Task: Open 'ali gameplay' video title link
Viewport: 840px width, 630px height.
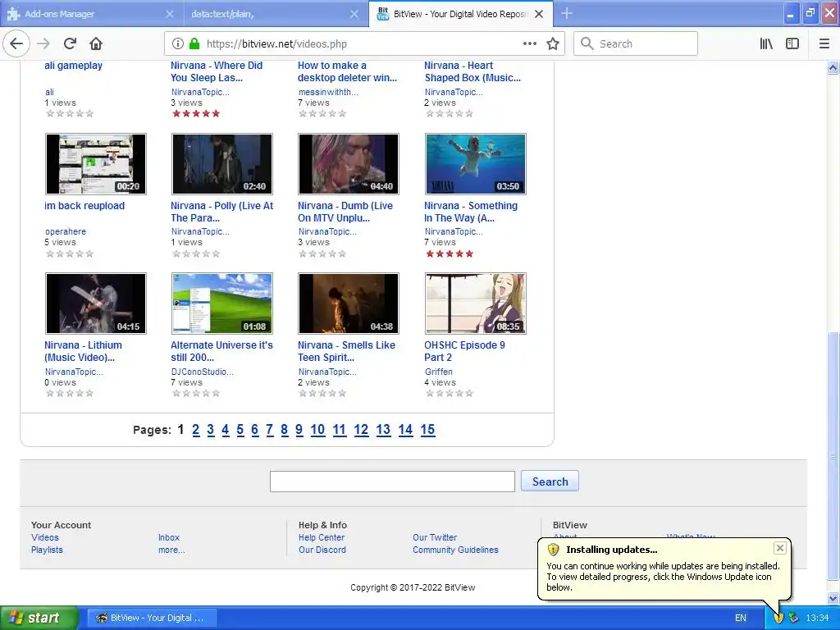Action: coord(73,66)
